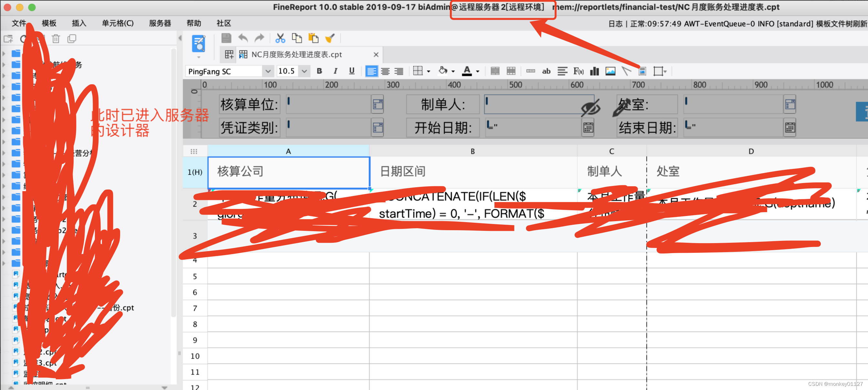The width and height of the screenshot is (868, 390).
Task: Collapse the left template tree panel arrow
Action: click(x=180, y=38)
